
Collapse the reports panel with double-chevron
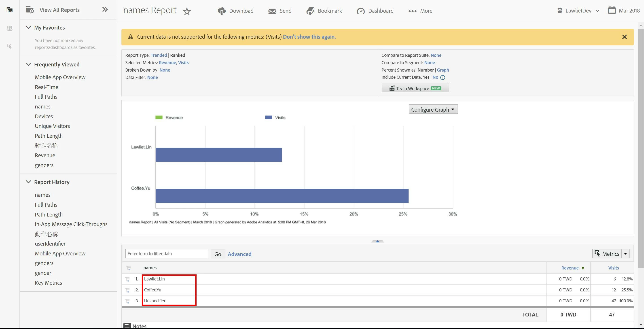[105, 9]
